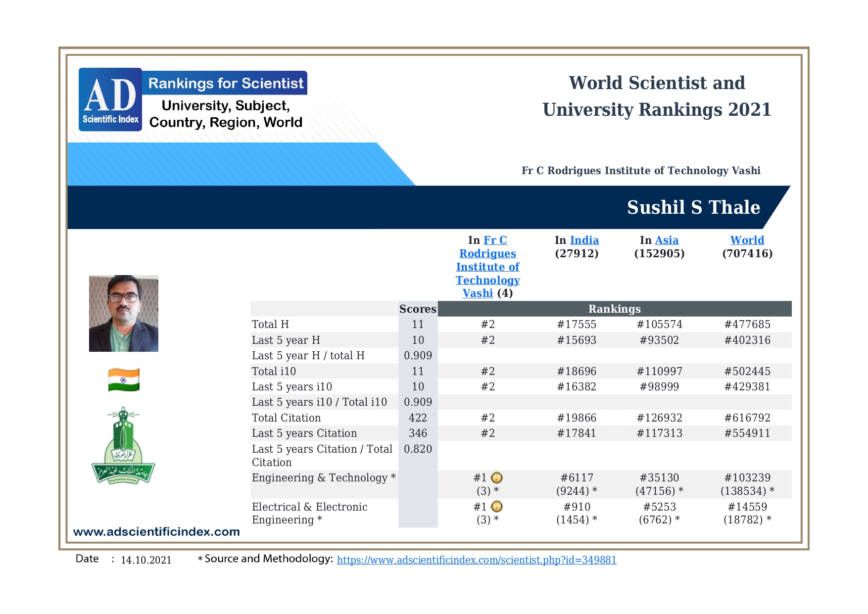
Task: Click the world rank #14559 for Electrical Engineering
Action: pos(747,507)
